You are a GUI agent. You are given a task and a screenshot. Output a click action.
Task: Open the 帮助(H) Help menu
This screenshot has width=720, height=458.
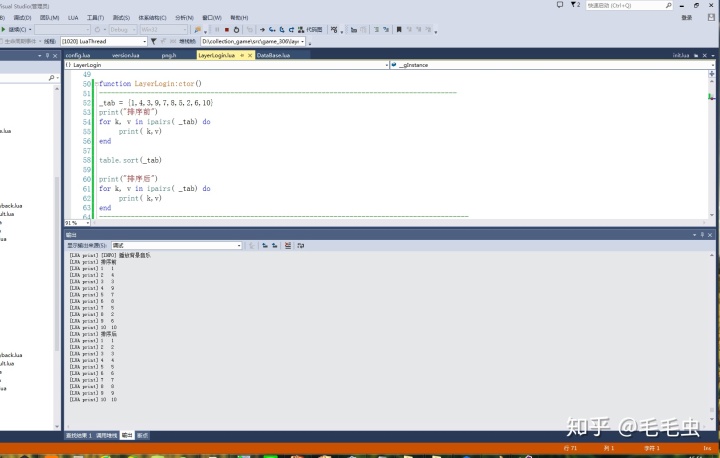pyautogui.click(x=239, y=17)
